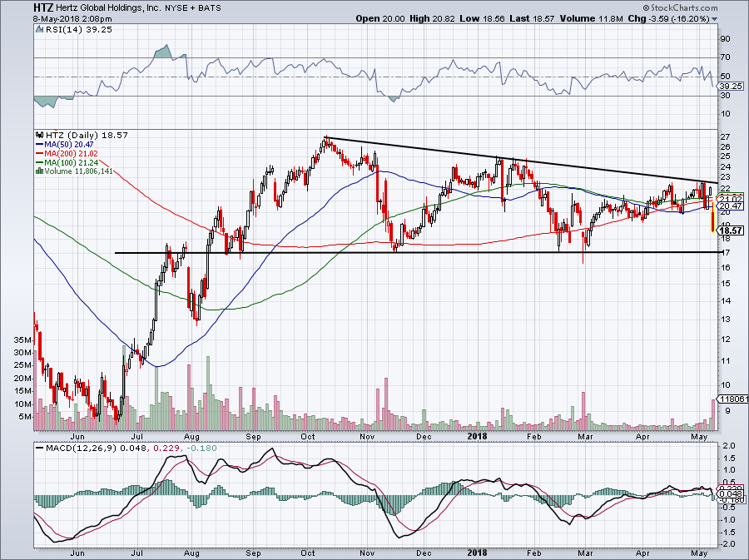This screenshot has width=749, height=560.
Task: Click the MA(50) 20.47 legend text
Action: (x=69, y=145)
